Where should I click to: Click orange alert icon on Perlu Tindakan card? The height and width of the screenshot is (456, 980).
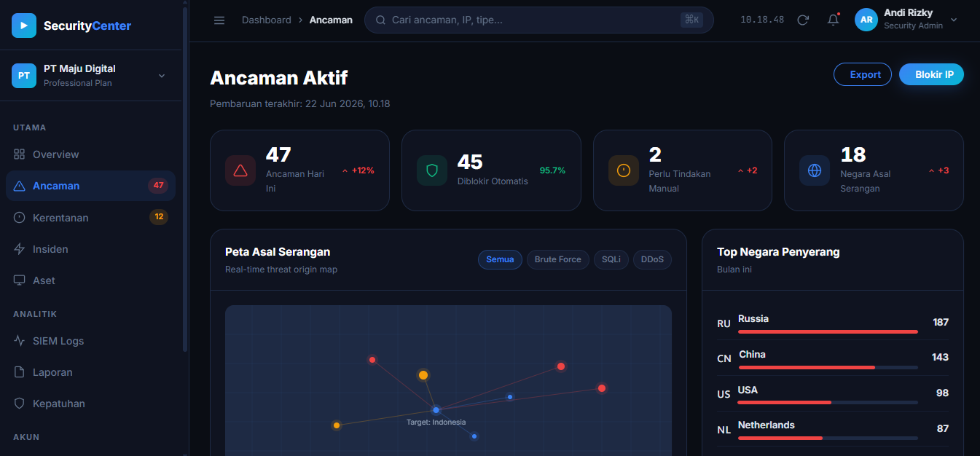point(624,170)
